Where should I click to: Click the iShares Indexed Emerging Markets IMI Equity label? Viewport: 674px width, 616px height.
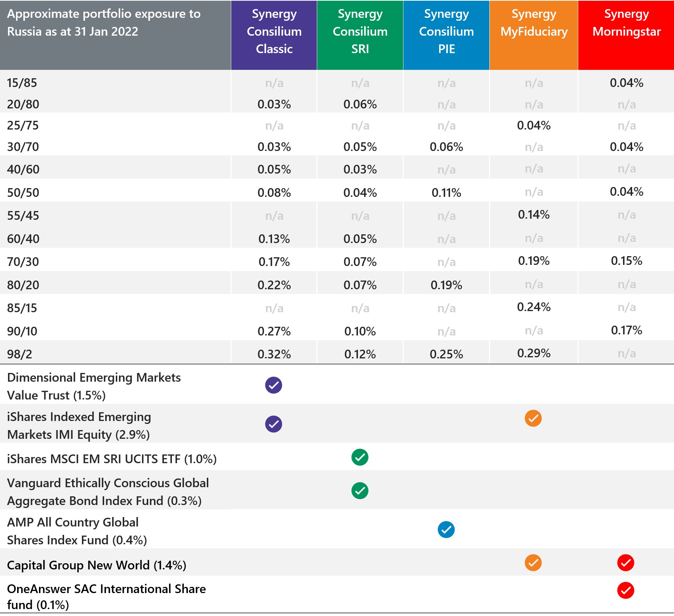pos(79,426)
